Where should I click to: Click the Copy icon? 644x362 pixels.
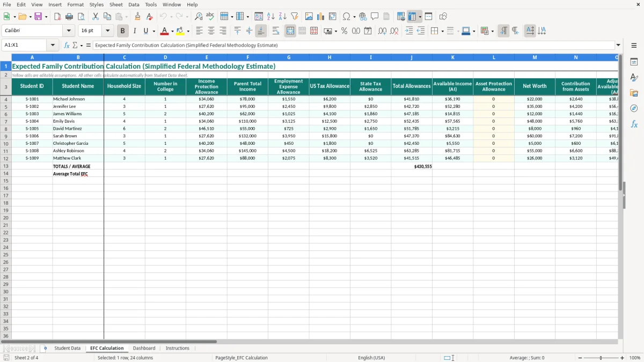tap(107, 17)
